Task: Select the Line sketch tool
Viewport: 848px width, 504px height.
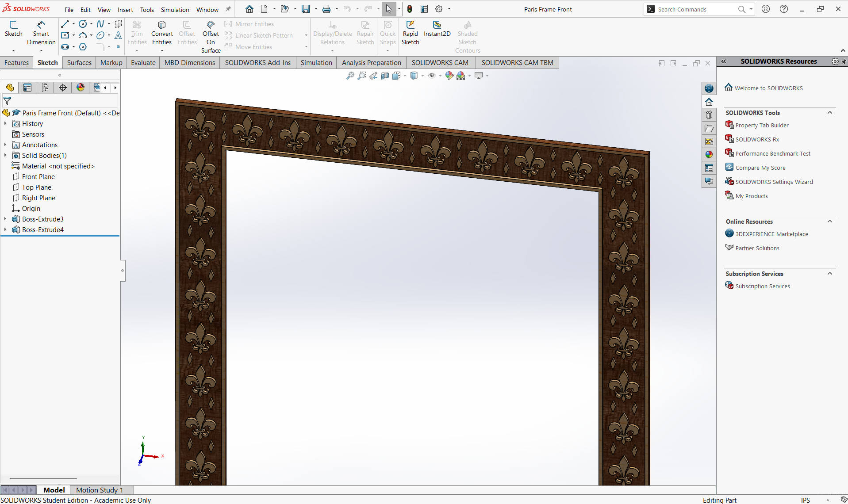Action: [65, 24]
